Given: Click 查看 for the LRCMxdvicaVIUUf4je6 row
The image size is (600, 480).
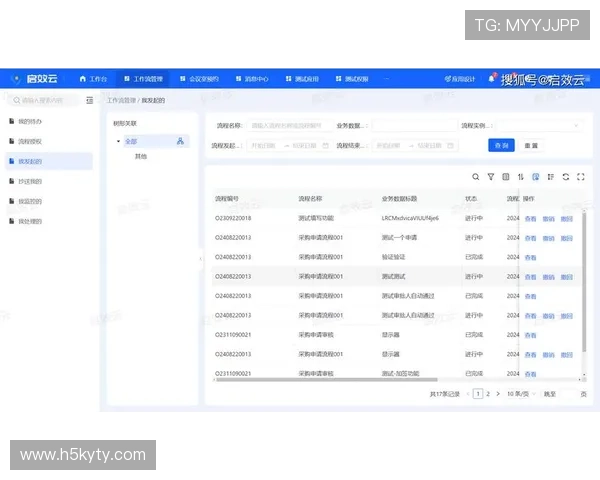Looking at the screenshot, I should (530, 219).
